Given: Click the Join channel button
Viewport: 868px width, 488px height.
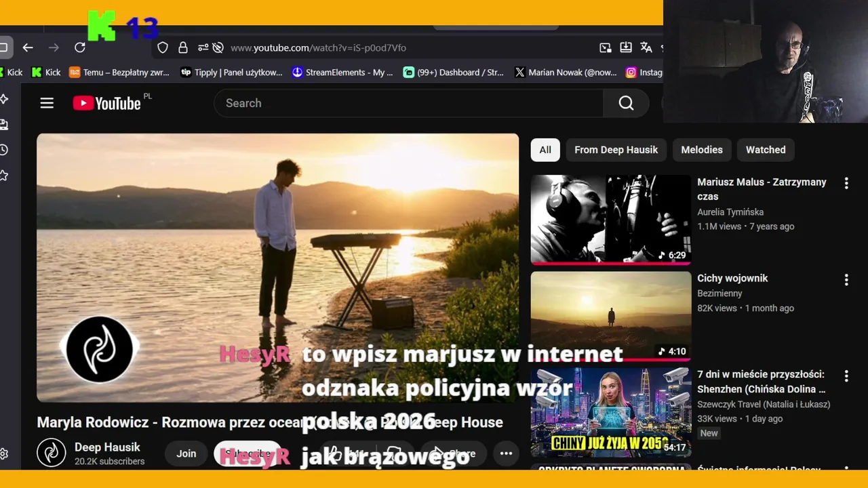Looking at the screenshot, I should point(186,453).
